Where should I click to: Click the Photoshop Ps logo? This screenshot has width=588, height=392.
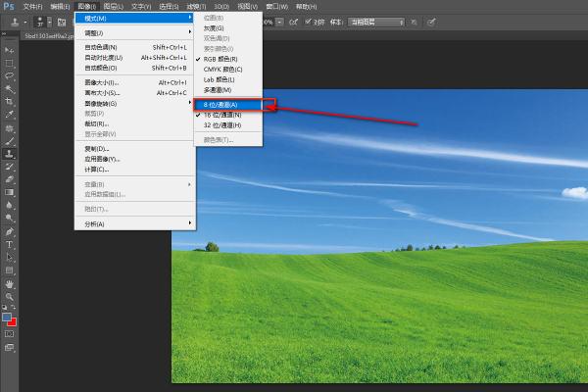tap(8, 6)
